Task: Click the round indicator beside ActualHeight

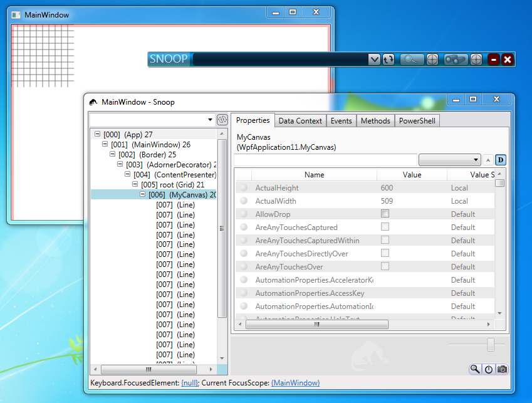Action: (244, 187)
